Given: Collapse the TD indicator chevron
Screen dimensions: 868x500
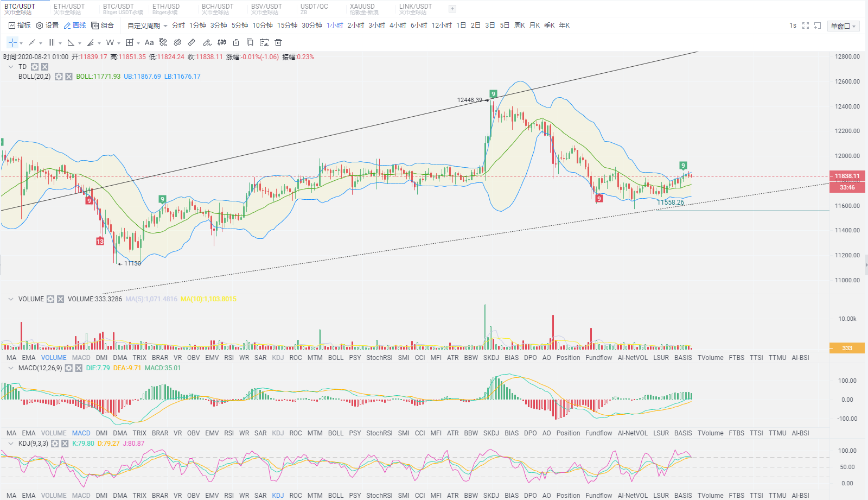Looking at the screenshot, I should point(10,67).
